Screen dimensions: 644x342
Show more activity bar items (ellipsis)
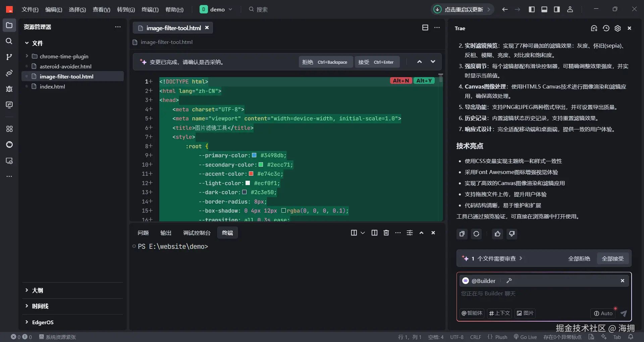[9, 176]
